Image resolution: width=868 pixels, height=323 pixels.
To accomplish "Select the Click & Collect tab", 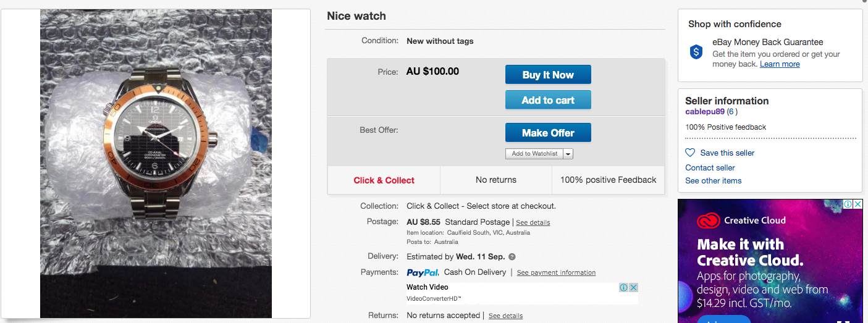I will [x=384, y=180].
